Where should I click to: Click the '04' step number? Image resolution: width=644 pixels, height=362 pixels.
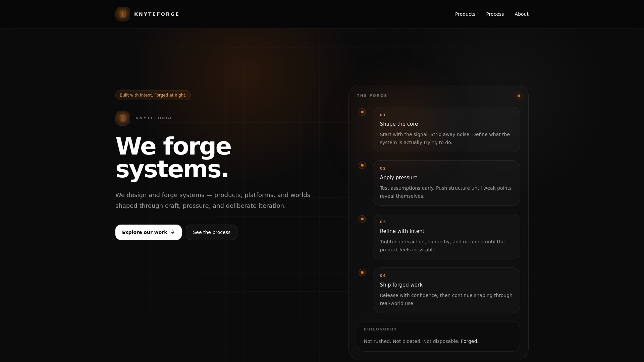pos(383,276)
